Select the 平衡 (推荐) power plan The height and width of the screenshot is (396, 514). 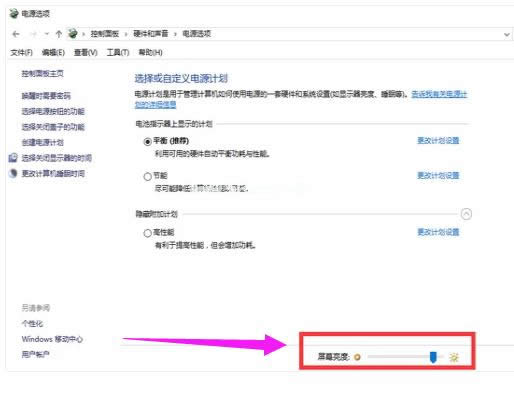[148, 142]
